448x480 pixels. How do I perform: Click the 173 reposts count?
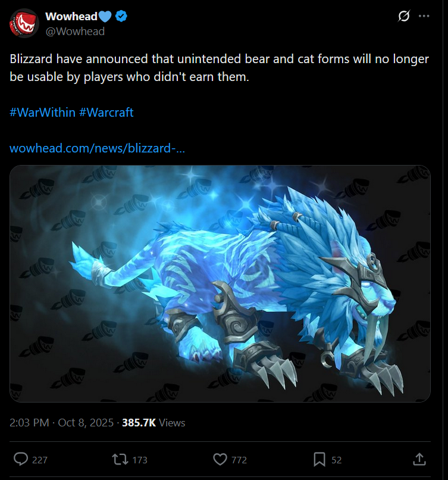140,460
